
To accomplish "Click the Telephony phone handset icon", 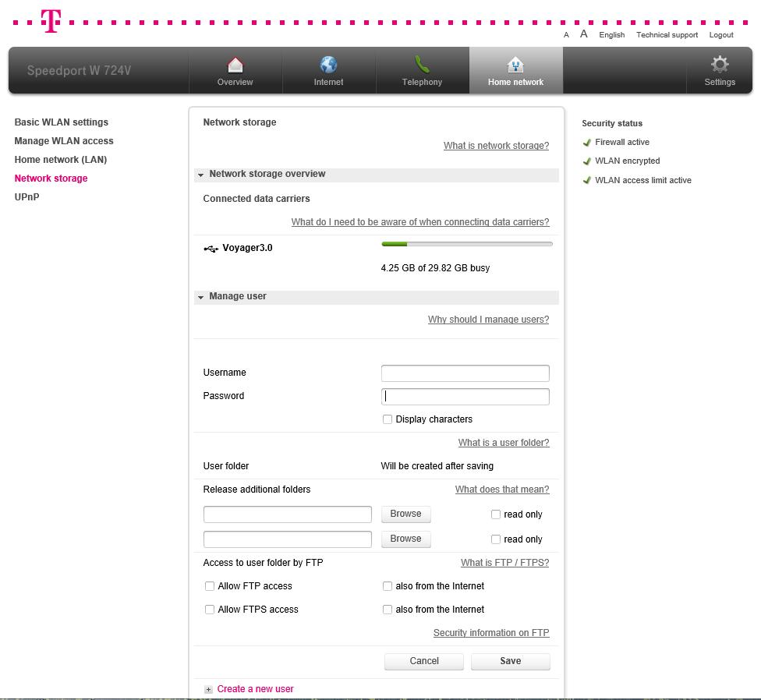I will click(x=422, y=64).
